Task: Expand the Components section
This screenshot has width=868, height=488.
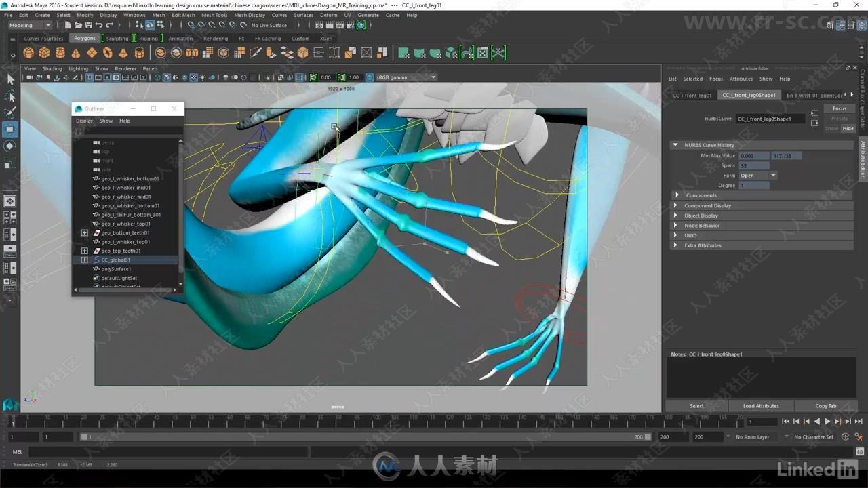Action: 677,195
